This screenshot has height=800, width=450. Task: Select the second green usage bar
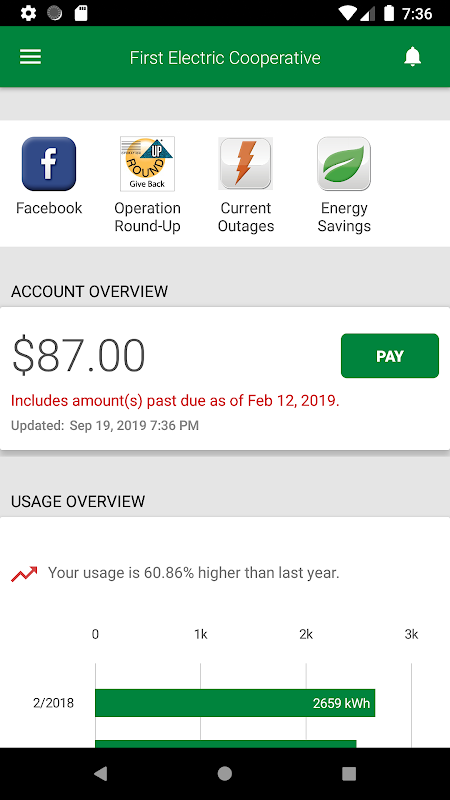(226, 744)
